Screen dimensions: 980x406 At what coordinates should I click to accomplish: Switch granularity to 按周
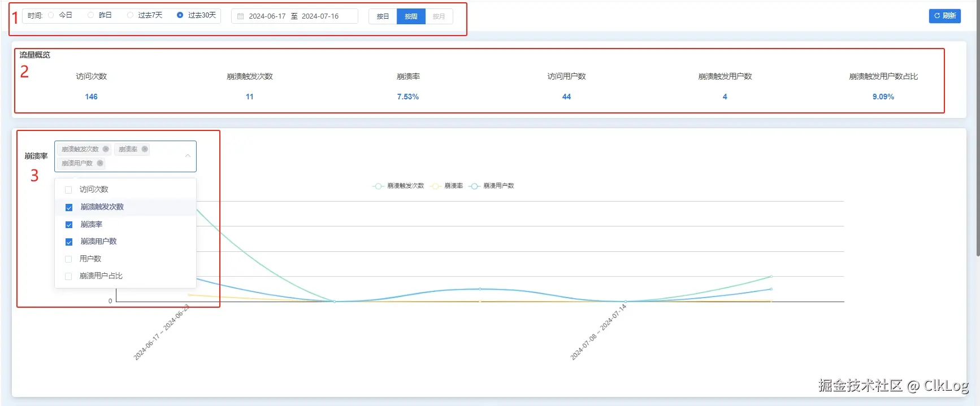(411, 16)
